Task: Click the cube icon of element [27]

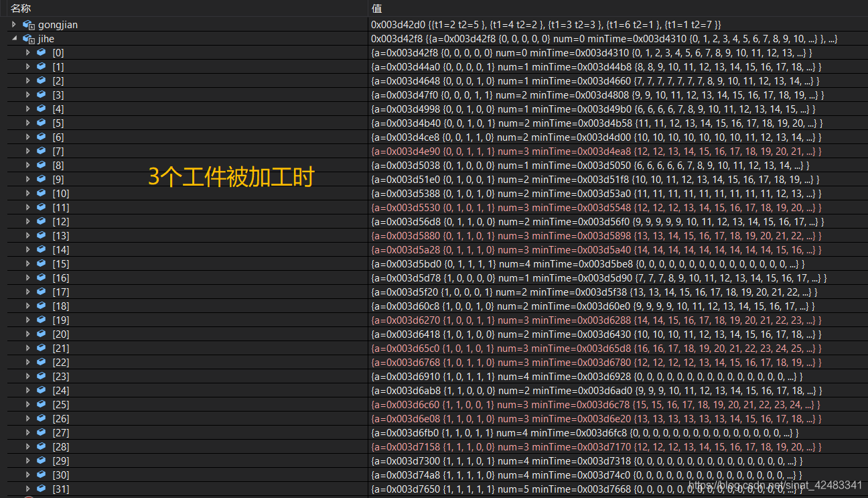Action: [42, 432]
